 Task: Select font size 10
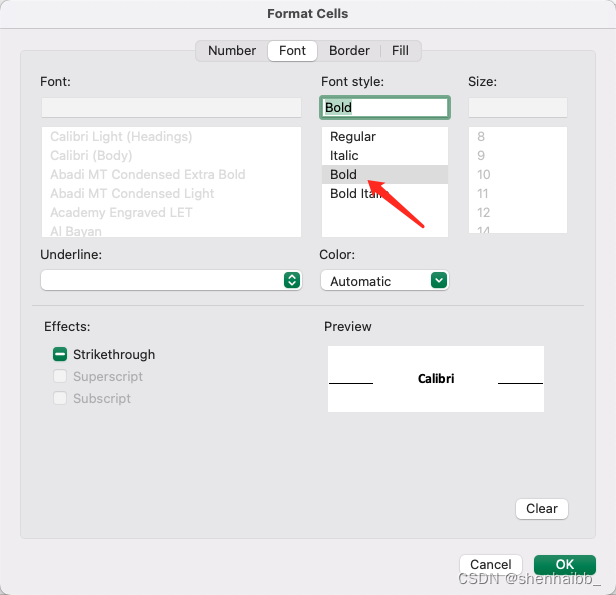pyautogui.click(x=518, y=174)
